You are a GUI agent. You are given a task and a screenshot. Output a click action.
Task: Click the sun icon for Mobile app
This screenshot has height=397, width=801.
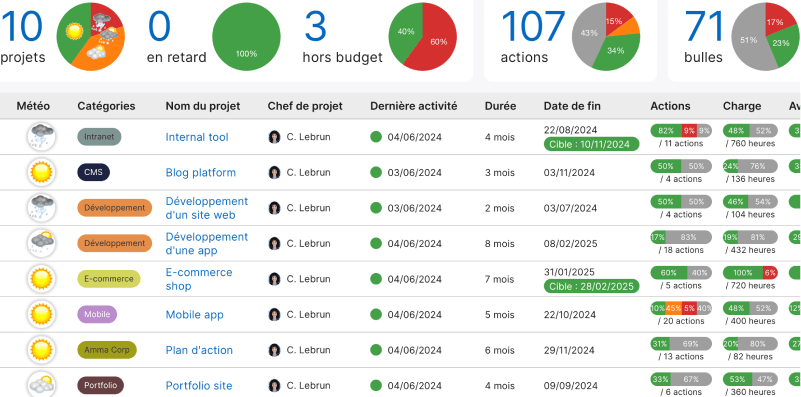tap(41, 314)
